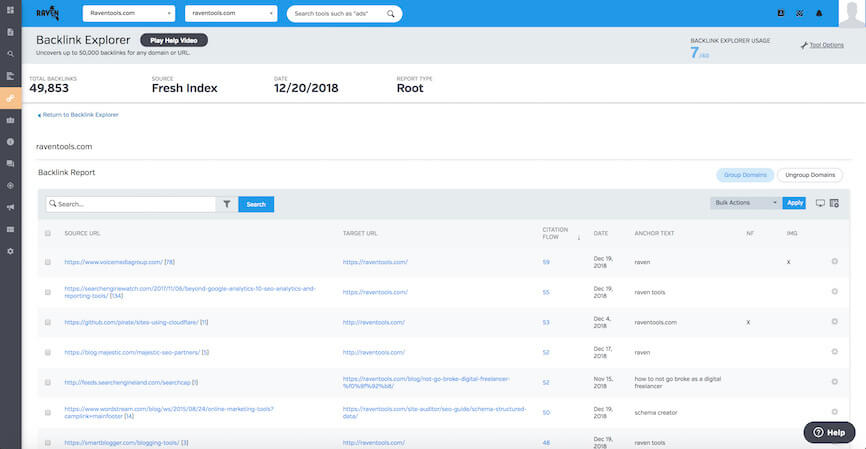Click the NF column header
Image resolution: width=866 pixels, height=449 pixels.
pyautogui.click(x=749, y=233)
